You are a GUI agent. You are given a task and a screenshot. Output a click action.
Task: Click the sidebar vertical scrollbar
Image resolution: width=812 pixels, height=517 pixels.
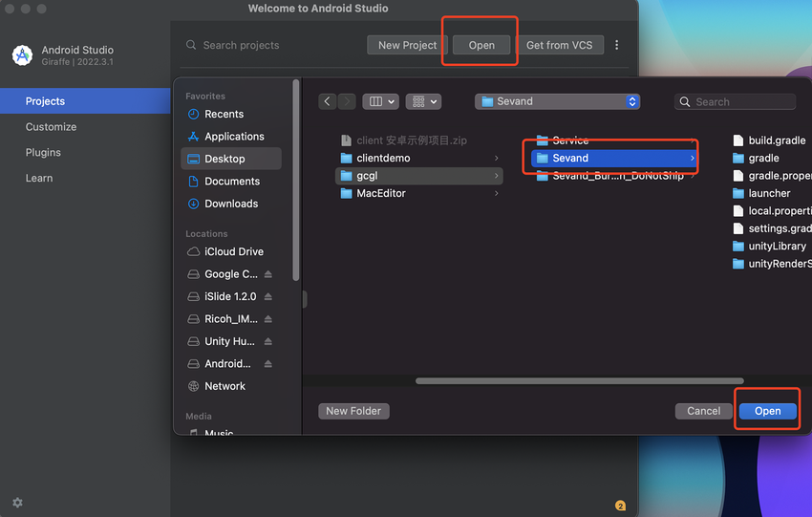pos(296,181)
